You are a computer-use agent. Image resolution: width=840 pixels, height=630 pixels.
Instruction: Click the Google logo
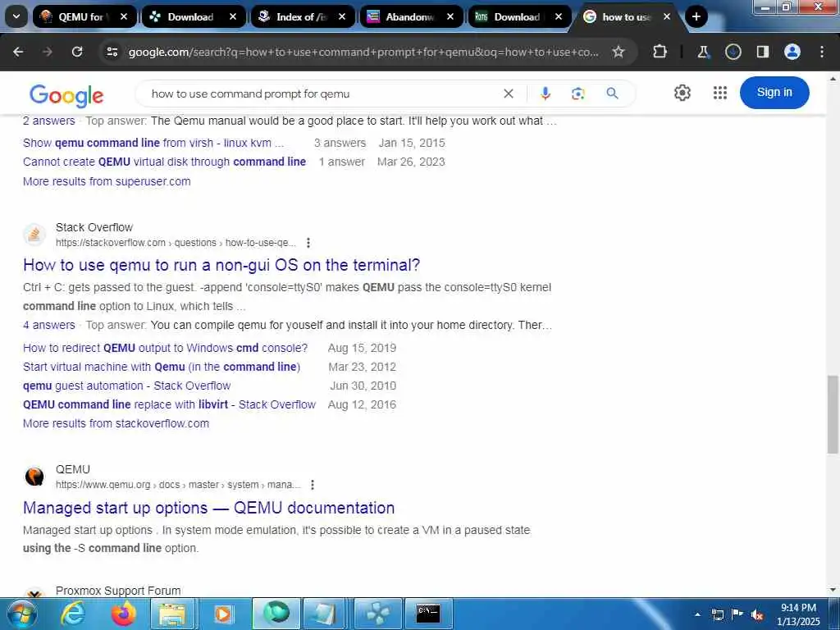[66, 95]
